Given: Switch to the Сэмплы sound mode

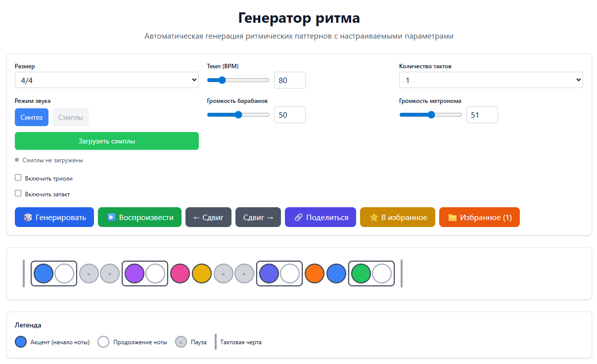Looking at the screenshot, I should 70,117.
